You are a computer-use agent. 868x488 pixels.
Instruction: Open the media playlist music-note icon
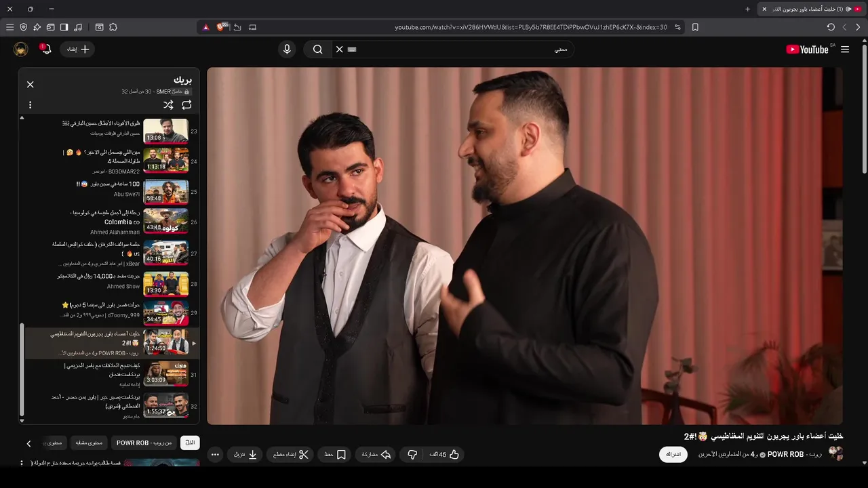point(78,27)
